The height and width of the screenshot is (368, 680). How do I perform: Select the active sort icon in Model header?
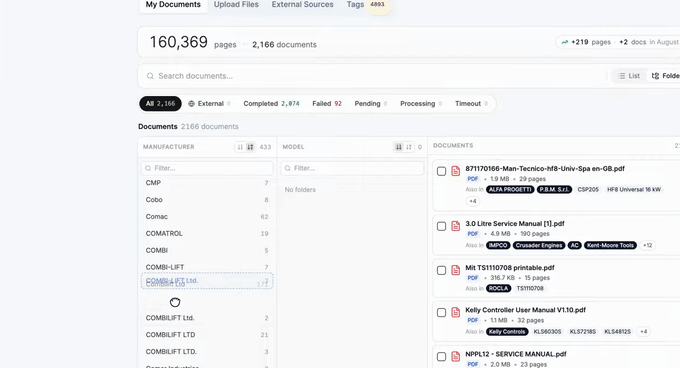coord(399,147)
